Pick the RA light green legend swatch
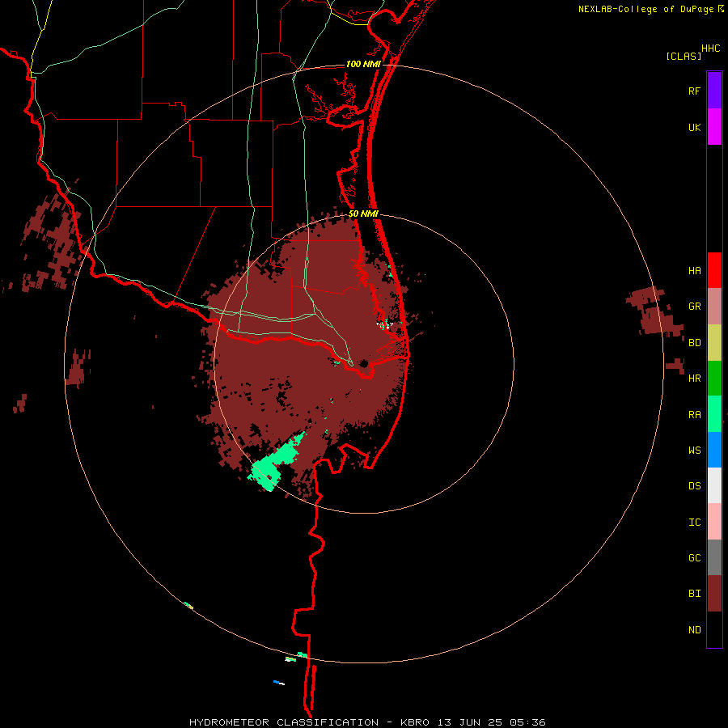 coord(714,414)
